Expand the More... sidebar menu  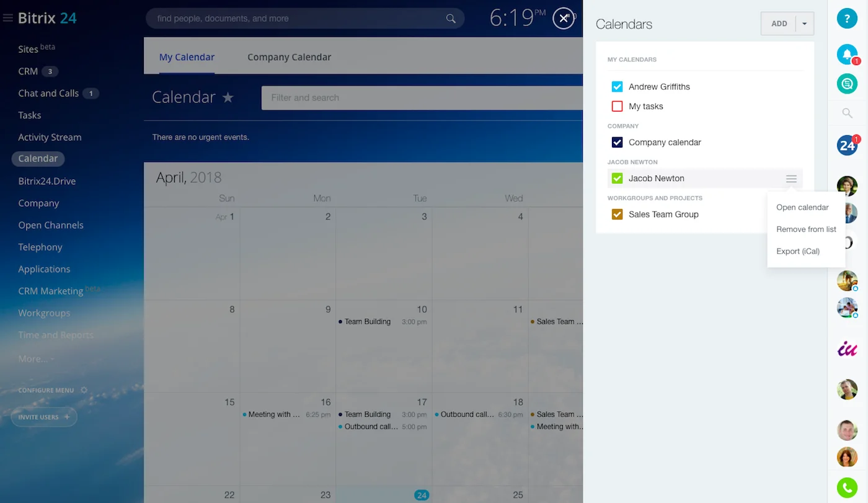point(35,358)
